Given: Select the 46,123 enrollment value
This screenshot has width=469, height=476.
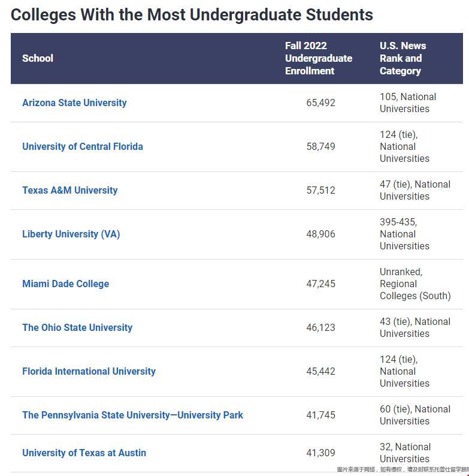Looking at the screenshot, I should (x=320, y=327).
